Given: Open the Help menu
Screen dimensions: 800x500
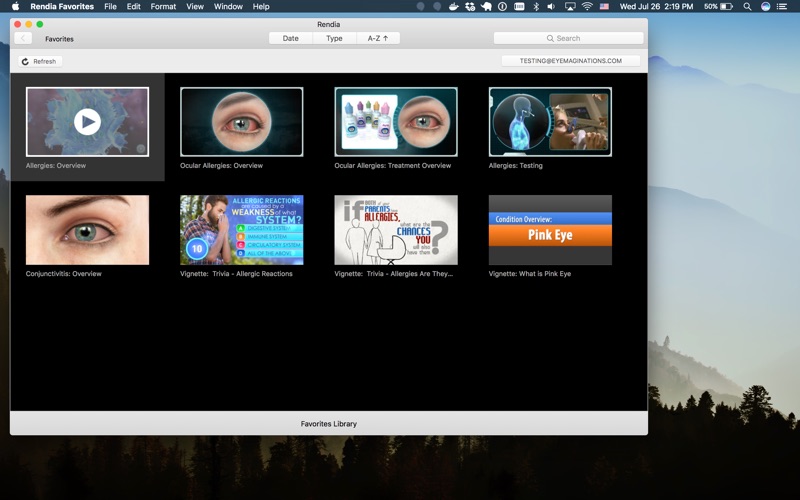Looking at the screenshot, I should 261,7.
